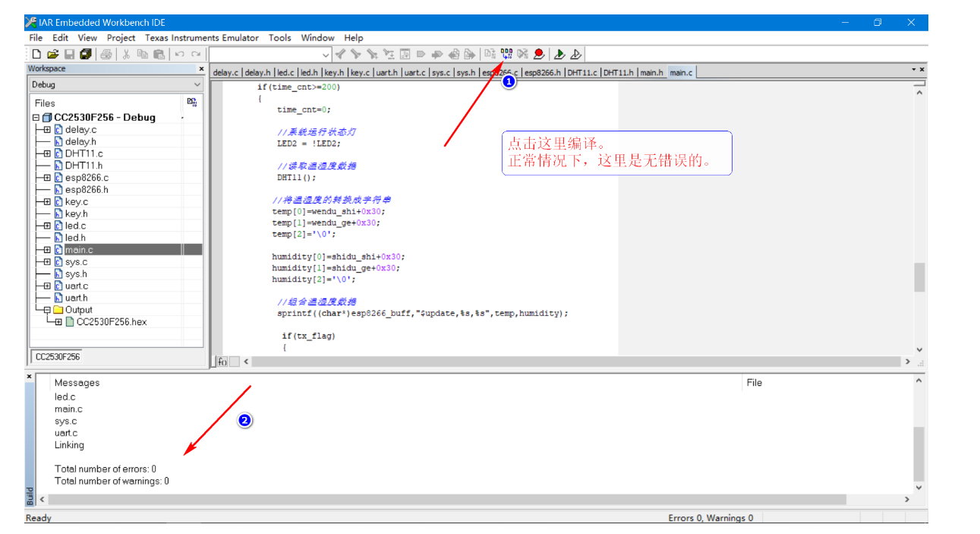Click the workspace files column icon
The width and height of the screenshot is (980, 534).
(192, 103)
